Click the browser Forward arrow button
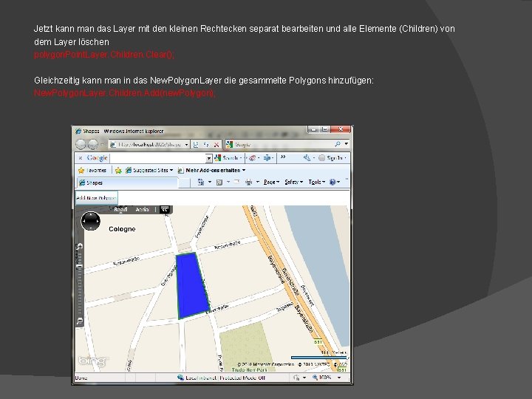The image size is (532, 399). tap(93, 144)
